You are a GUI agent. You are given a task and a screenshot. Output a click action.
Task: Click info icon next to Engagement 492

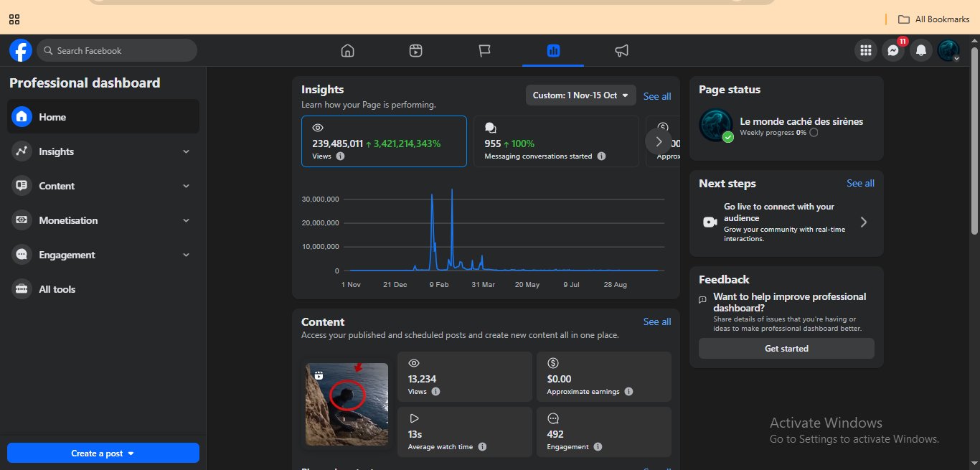click(x=598, y=446)
